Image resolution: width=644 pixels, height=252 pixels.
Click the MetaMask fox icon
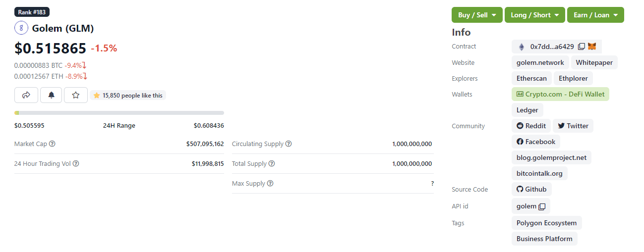coord(592,47)
